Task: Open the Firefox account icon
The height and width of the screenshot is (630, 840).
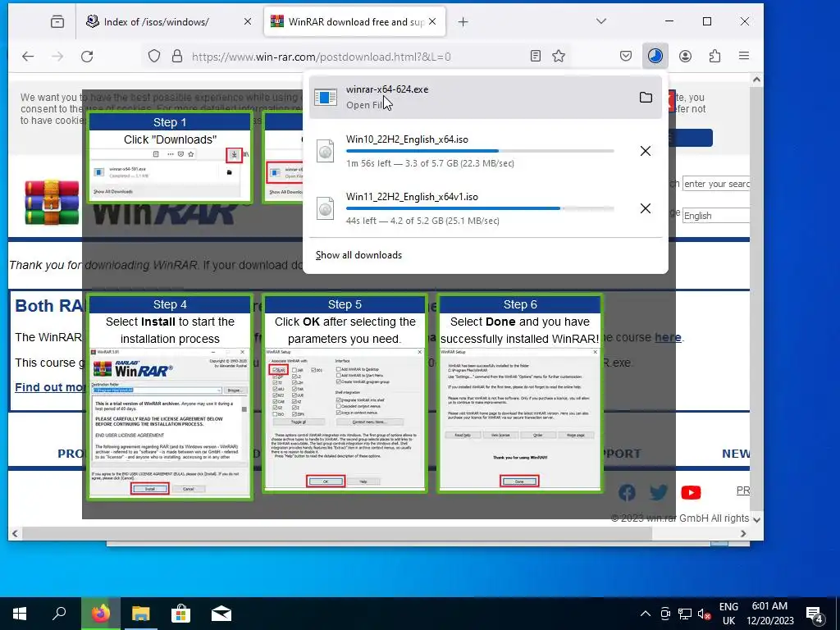Action: point(685,56)
